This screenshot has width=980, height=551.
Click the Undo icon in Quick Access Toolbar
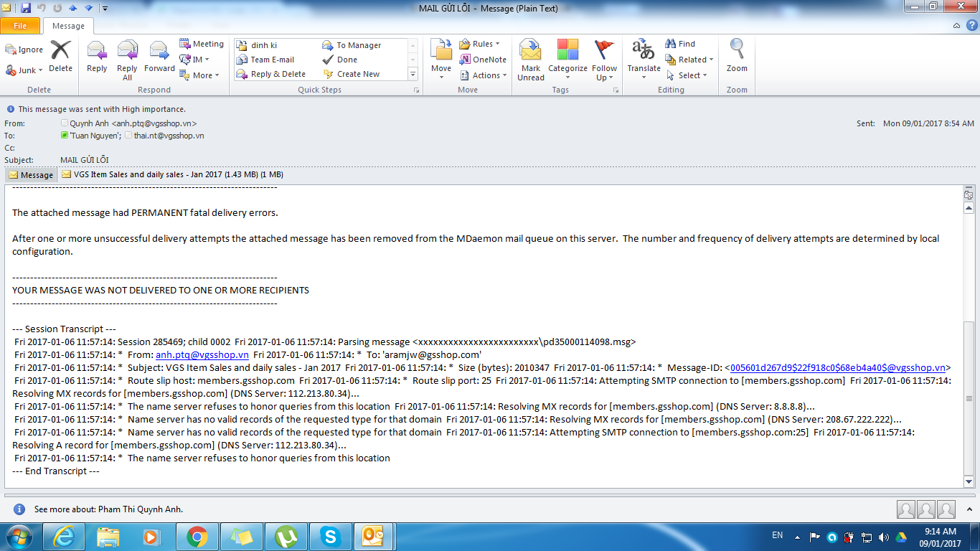[x=42, y=8]
